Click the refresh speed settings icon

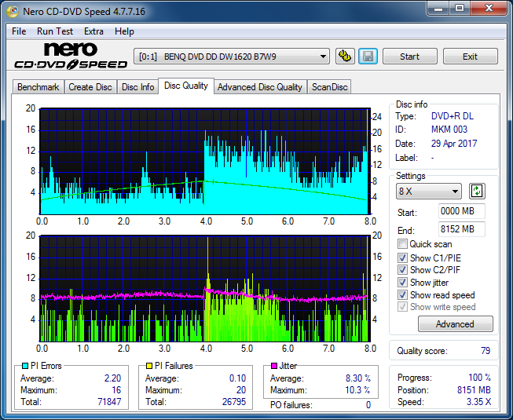477,192
